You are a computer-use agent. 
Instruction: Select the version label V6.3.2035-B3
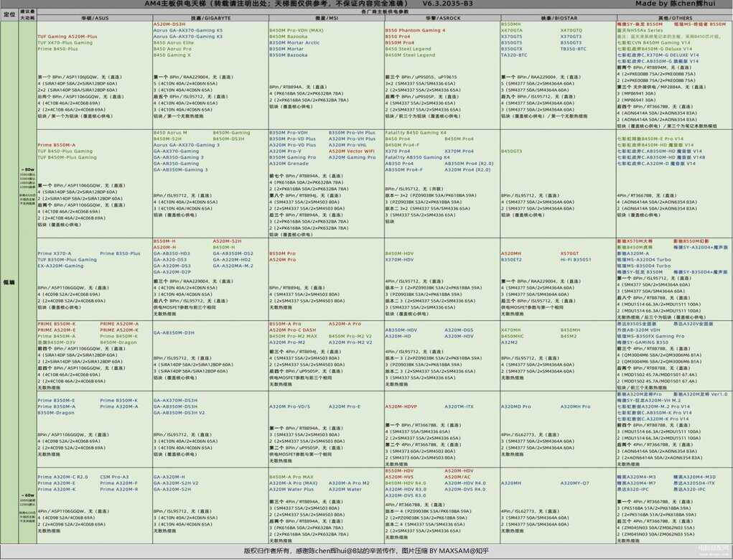tap(447, 4)
